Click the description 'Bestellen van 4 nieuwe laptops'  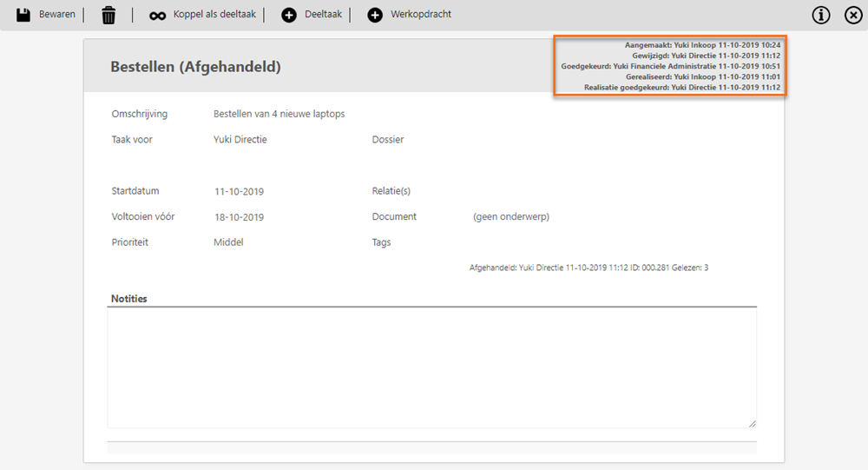[x=279, y=115]
